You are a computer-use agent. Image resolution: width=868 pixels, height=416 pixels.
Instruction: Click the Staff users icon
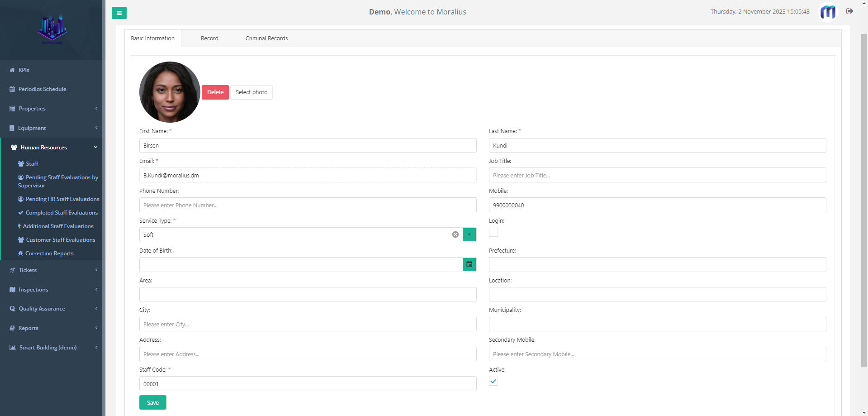[21, 164]
